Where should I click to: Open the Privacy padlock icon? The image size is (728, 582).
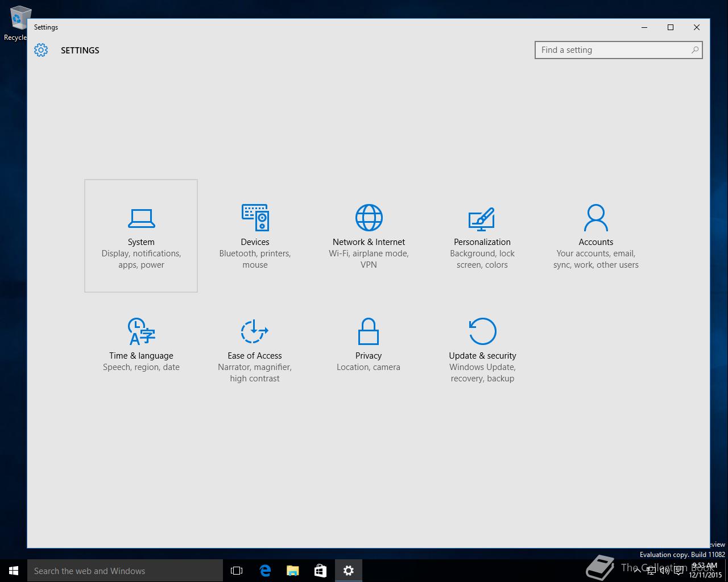click(x=369, y=331)
